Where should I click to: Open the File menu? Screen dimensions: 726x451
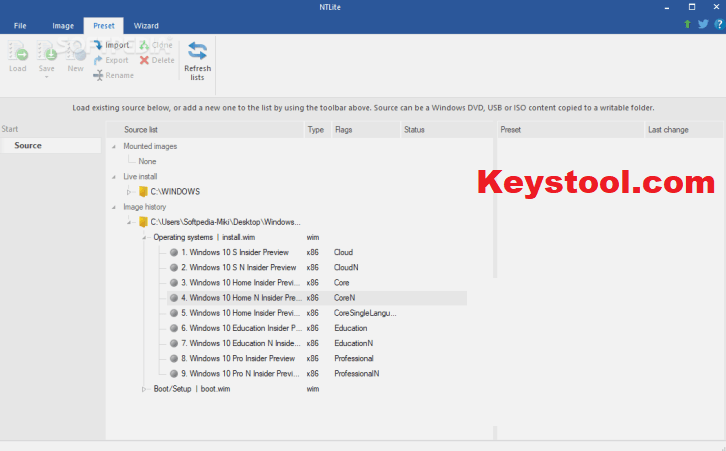pyautogui.click(x=20, y=25)
